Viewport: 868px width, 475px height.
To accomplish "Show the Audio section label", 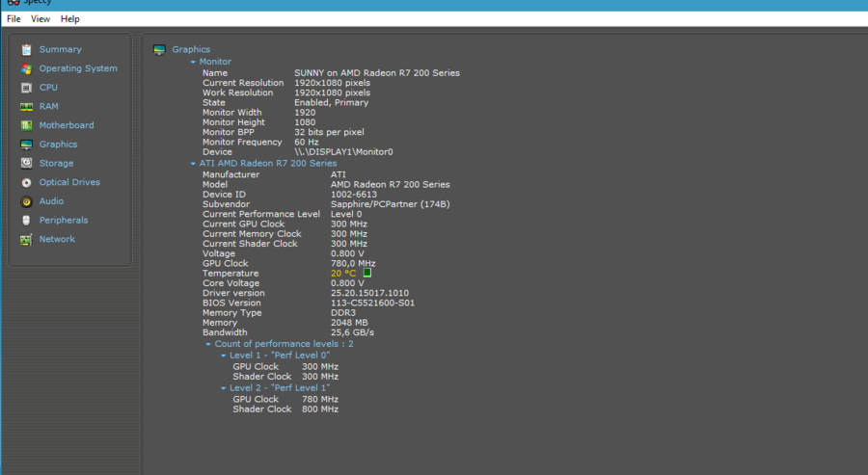I will pyautogui.click(x=51, y=200).
